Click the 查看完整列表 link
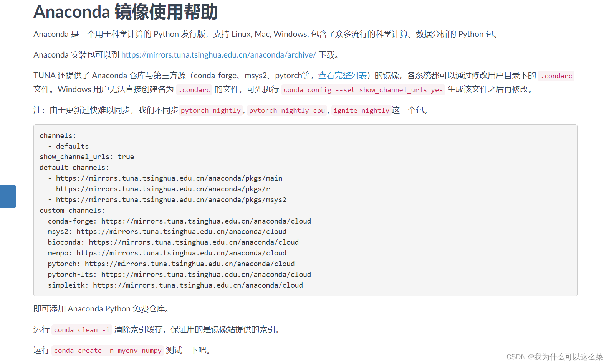609x364 pixels. (x=343, y=76)
